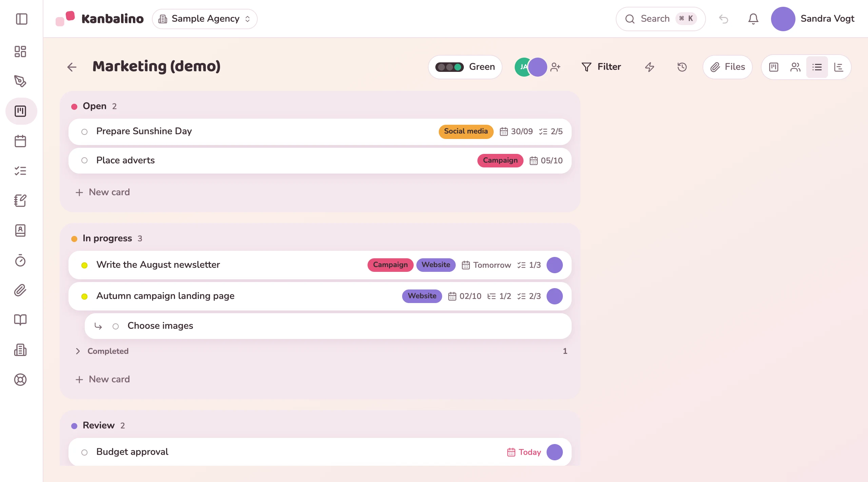Click the Website tag on Autumn campaign
The height and width of the screenshot is (482, 868).
[x=422, y=296]
